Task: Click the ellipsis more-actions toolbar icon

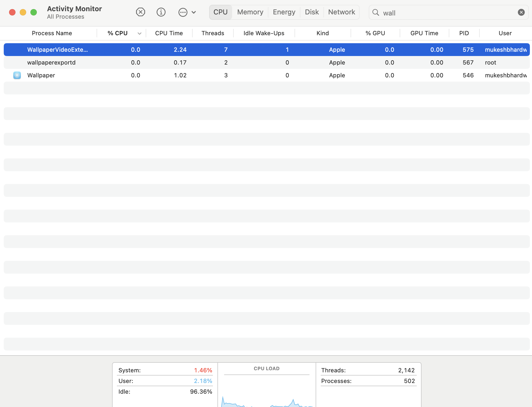Action: 183,12
